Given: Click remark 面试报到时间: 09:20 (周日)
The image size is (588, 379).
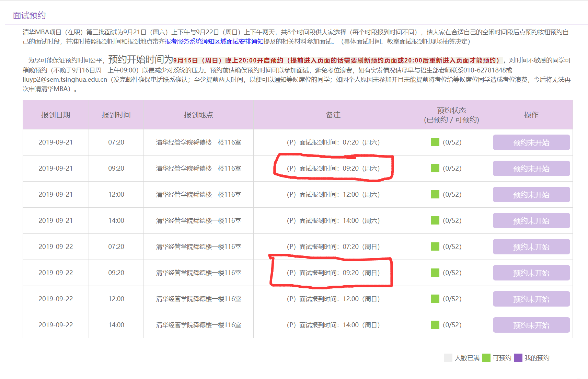Looking at the screenshot, I should coord(333,273).
